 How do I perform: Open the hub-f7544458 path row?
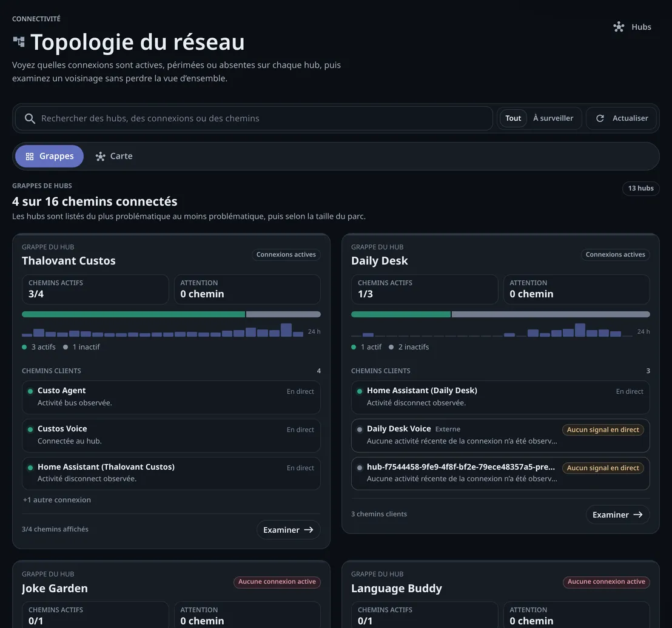500,473
